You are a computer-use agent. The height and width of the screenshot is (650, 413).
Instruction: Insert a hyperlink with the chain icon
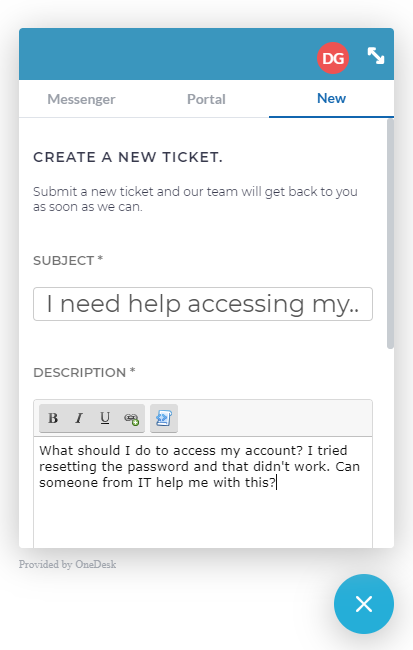(x=131, y=419)
